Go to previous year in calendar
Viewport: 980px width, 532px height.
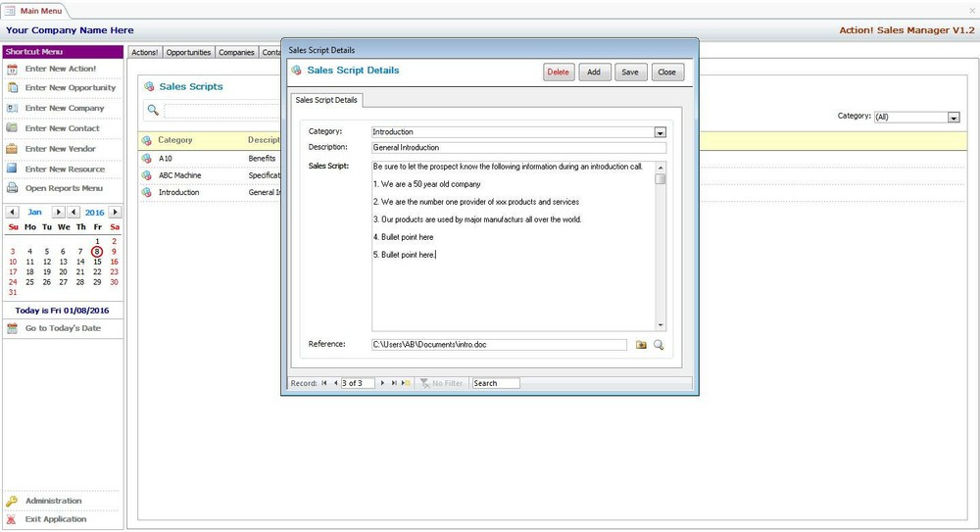click(73, 212)
